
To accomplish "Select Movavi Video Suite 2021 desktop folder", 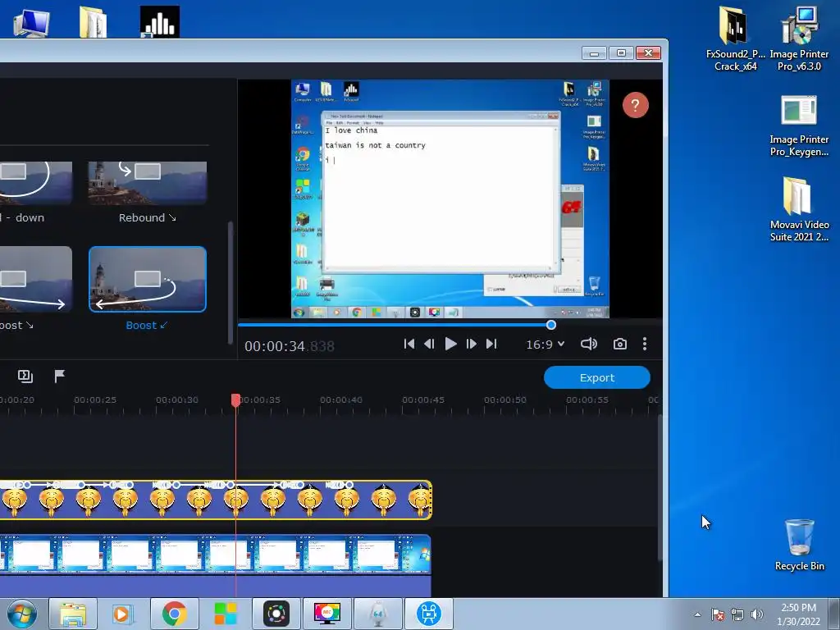I will pyautogui.click(x=799, y=209).
